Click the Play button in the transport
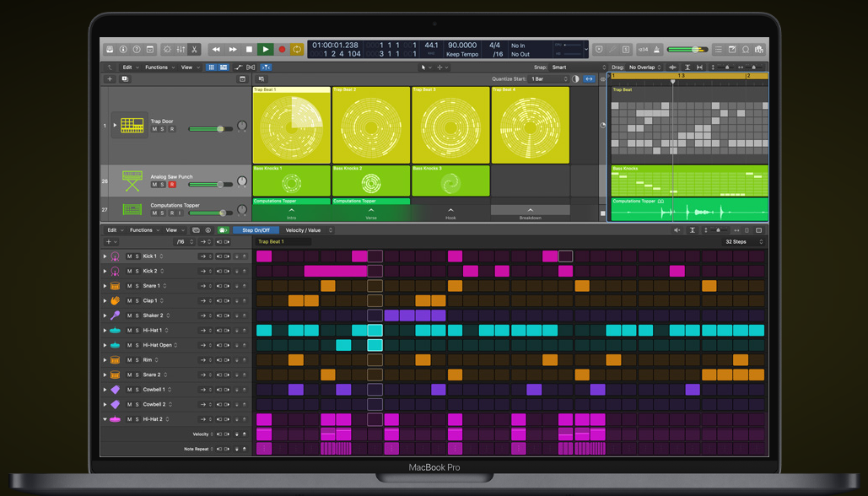Viewport: 868px width, 496px height. click(x=265, y=50)
